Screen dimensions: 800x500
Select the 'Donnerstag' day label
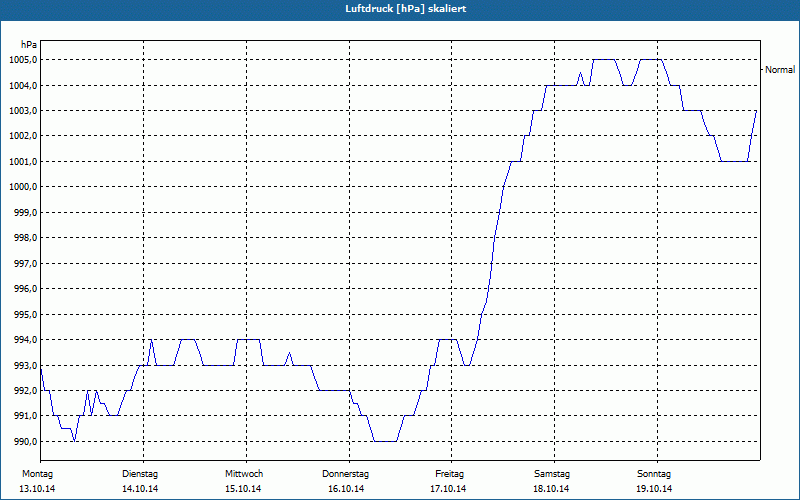(x=345, y=474)
